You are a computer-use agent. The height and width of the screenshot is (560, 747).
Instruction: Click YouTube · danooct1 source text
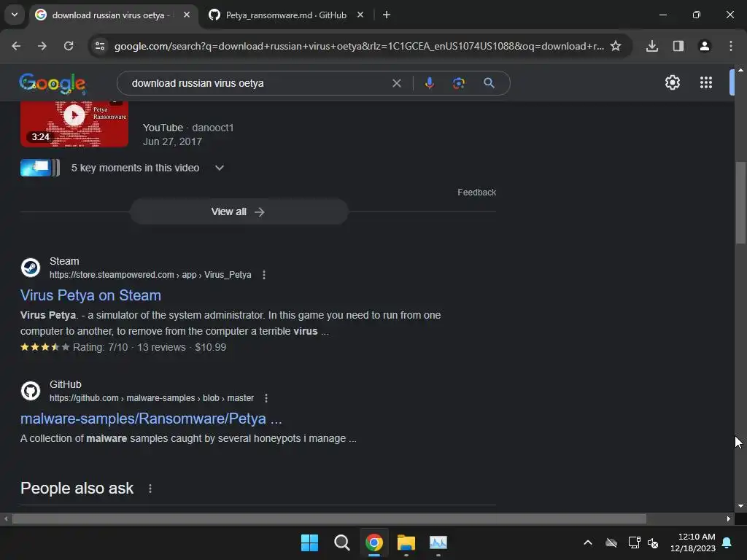188,128
